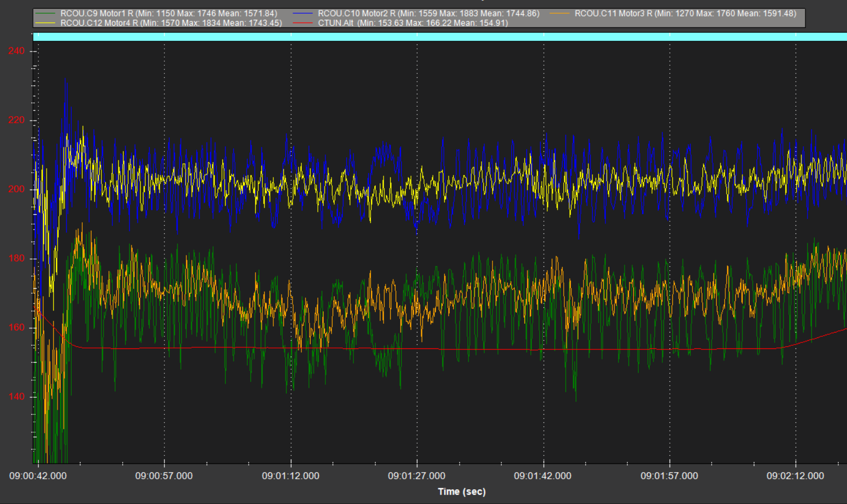Click the 'Time (sec)' axis title
This screenshot has height=504, width=847.
pyautogui.click(x=461, y=491)
